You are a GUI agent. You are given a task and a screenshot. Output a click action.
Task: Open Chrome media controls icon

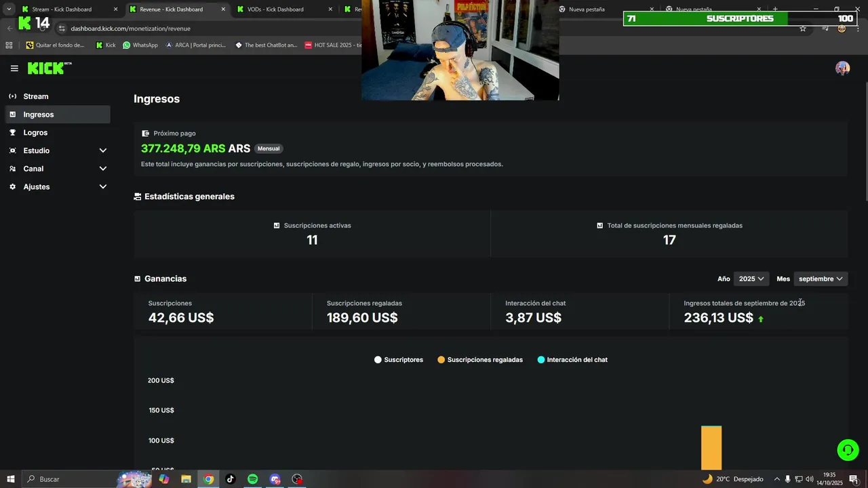[x=825, y=28]
